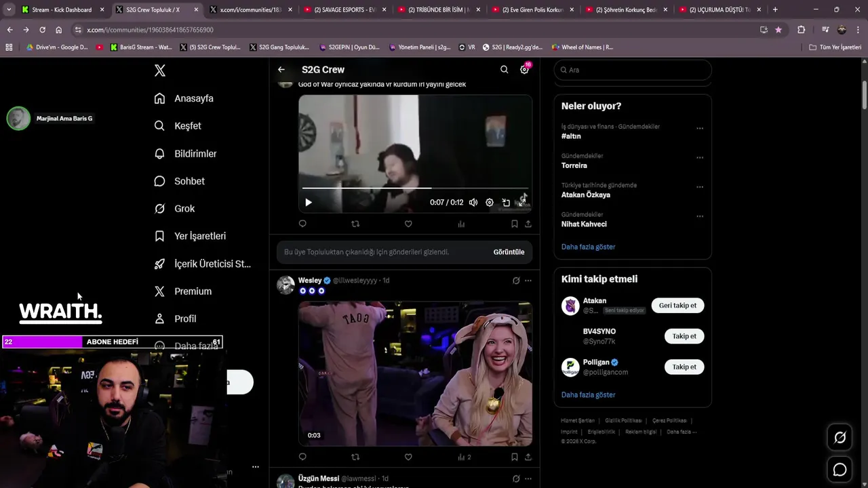Open Bildirimler in the sidebar
The height and width of the screenshot is (488, 868).
click(185, 154)
